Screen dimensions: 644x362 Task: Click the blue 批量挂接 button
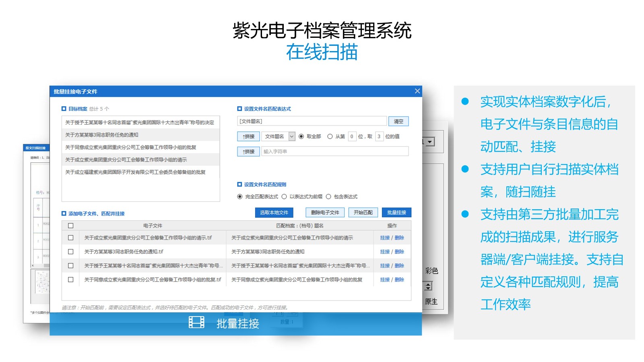pyautogui.click(x=396, y=212)
